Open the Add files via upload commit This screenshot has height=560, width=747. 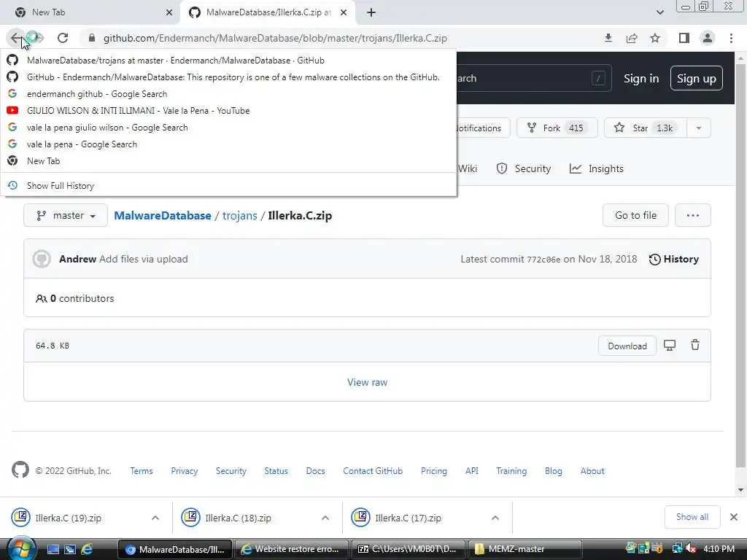[x=144, y=259]
